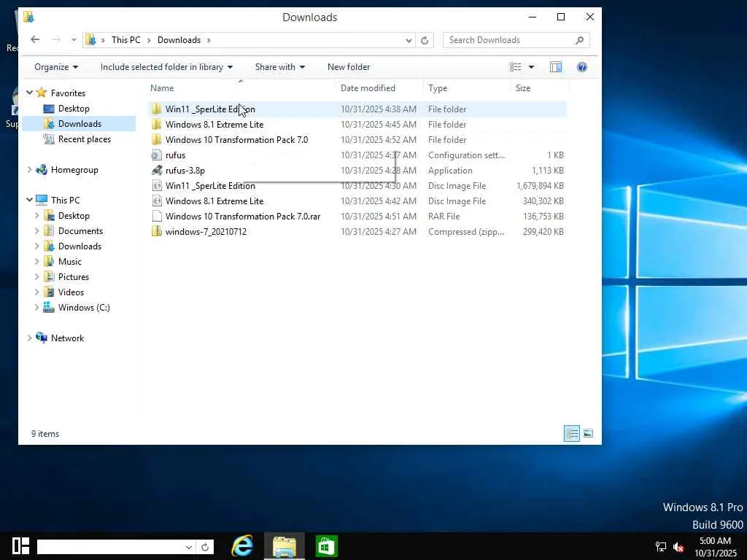The width and height of the screenshot is (747, 560).
Task: Open the Organize dropdown menu
Action: tap(56, 67)
